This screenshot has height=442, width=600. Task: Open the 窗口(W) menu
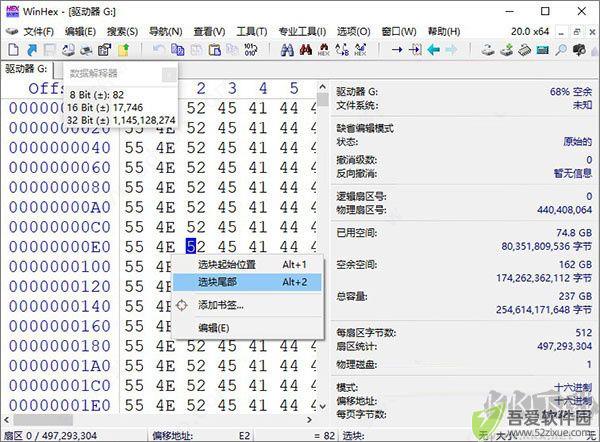[x=399, y=31]
